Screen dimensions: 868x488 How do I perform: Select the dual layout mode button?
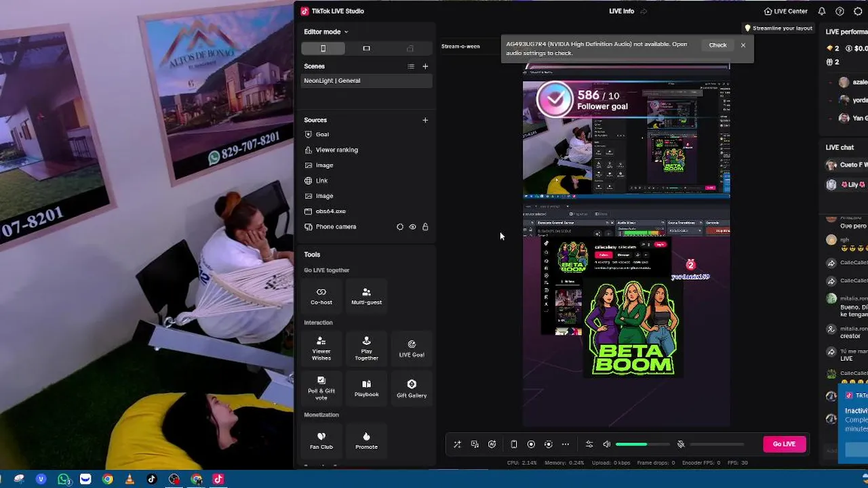410,48
